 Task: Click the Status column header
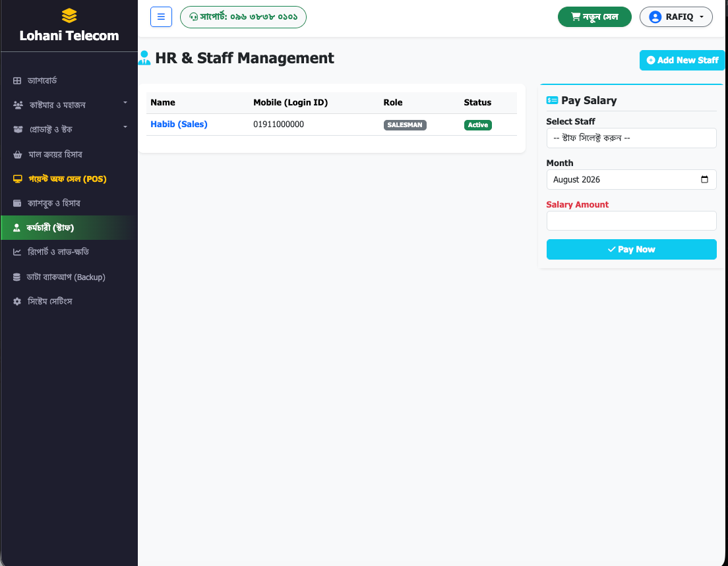pyautogui.click(x=477, y=103)
